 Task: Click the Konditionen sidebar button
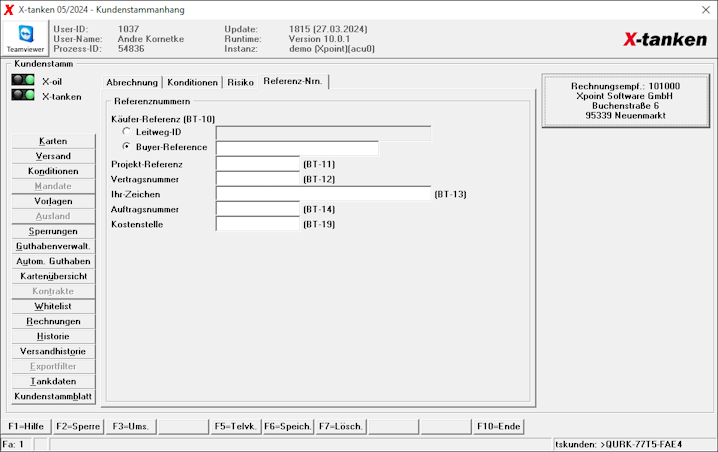(x=53, y=171)
